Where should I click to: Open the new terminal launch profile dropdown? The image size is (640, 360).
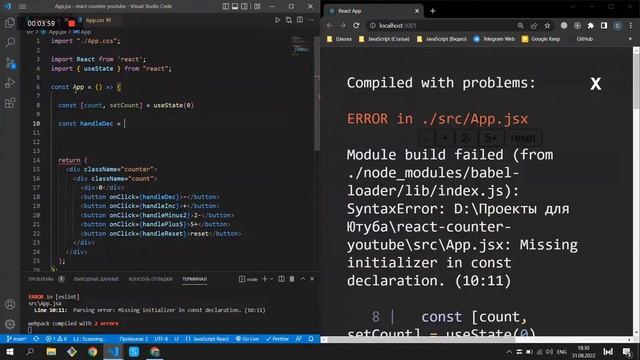(x=271, y=279)
